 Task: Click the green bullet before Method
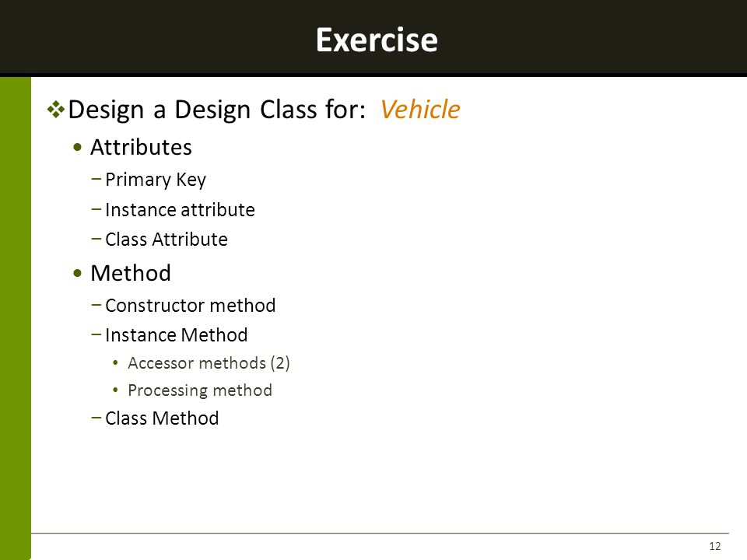coord(78,273)
